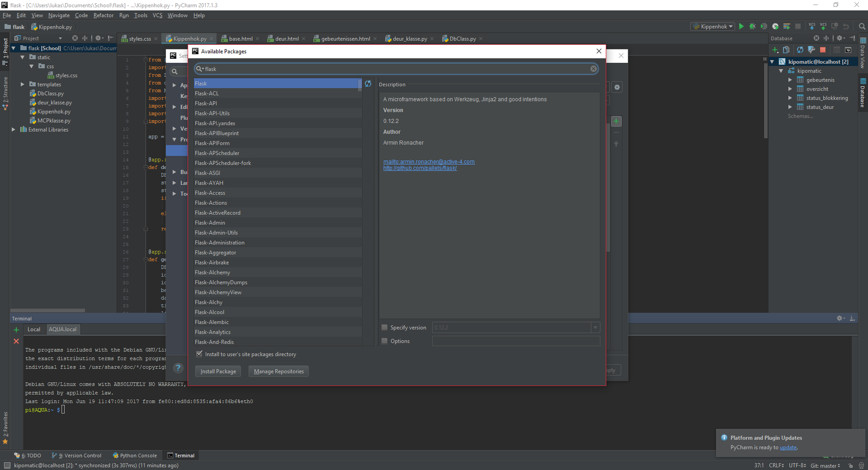Click the Install Package button
Screen dimensions: 868x470
(x=218, y=371)
